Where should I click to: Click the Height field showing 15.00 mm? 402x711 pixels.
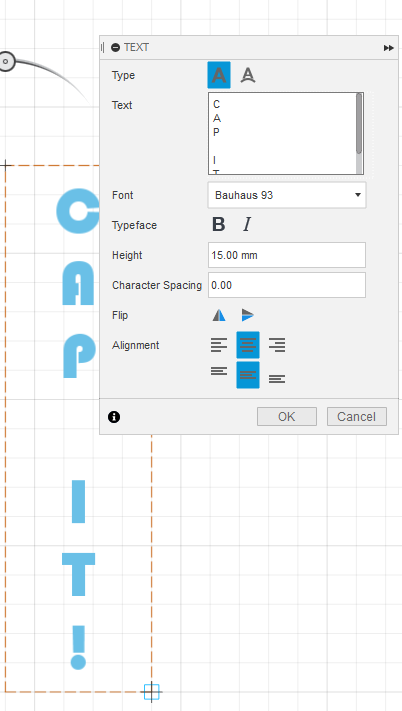(287, 255)
